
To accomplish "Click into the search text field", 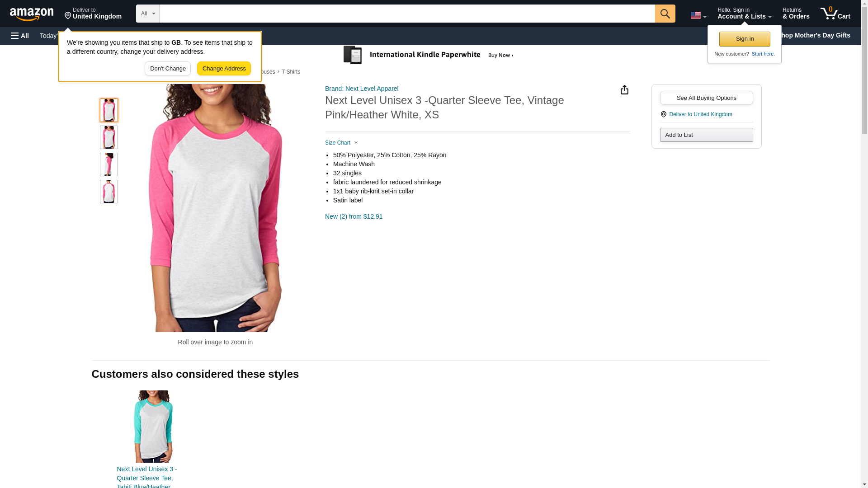I will click(407, 14).
